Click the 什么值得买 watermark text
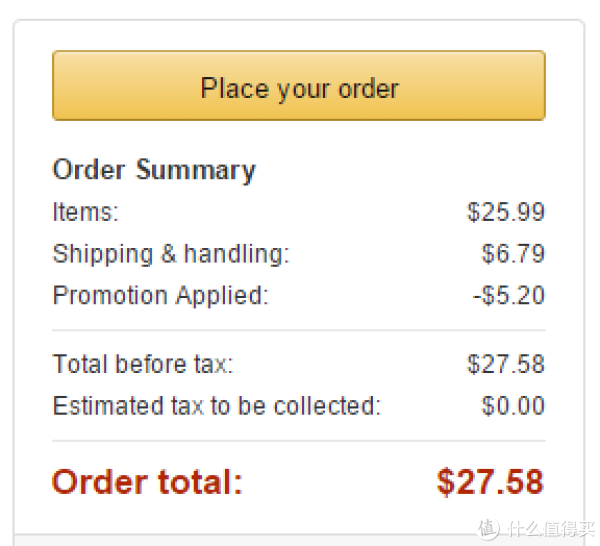Image resolution: width=600 pixels, height=546 pixels. coord(550,529)
